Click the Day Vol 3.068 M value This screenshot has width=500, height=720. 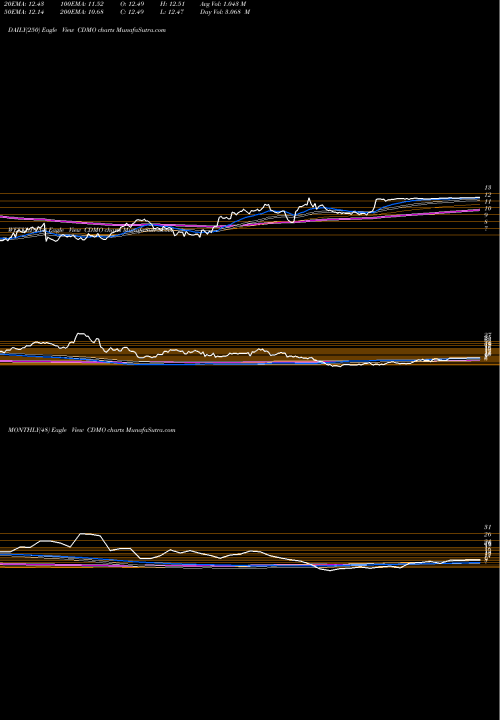(225, 12)
